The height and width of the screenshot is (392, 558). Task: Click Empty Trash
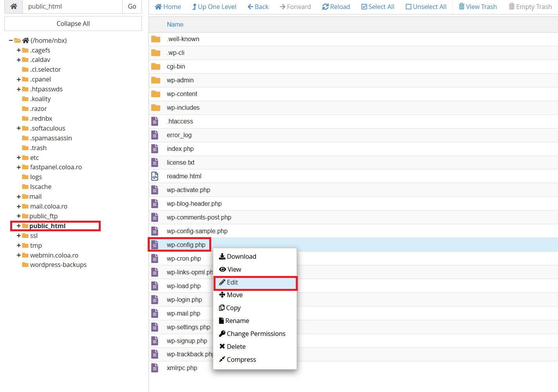tap(530, 7)
